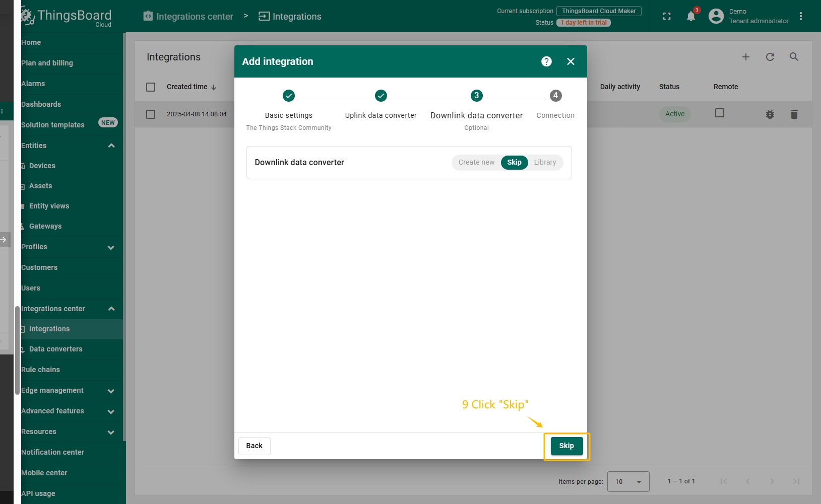The width and height of the screenshot is (821, 504).
Task: Select the Create new converter option
Action: point(476,162)
